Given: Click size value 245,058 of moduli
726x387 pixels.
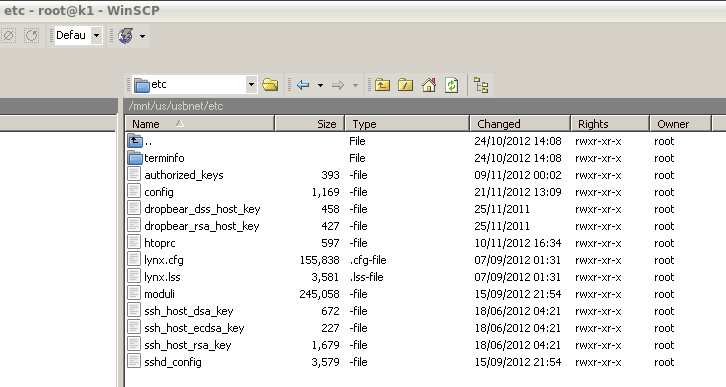Looking at the screenshot, I should coord(319,294).
